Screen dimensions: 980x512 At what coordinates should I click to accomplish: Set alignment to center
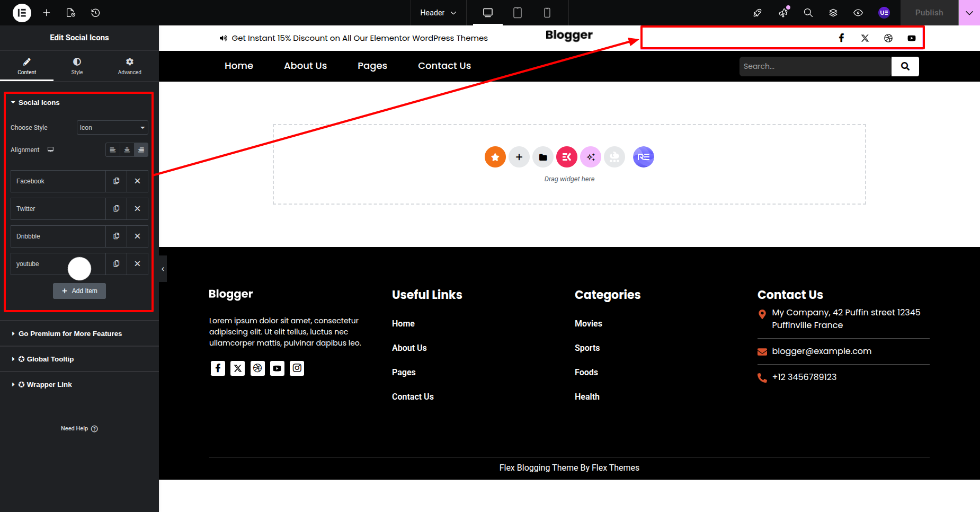click(127, 150)
